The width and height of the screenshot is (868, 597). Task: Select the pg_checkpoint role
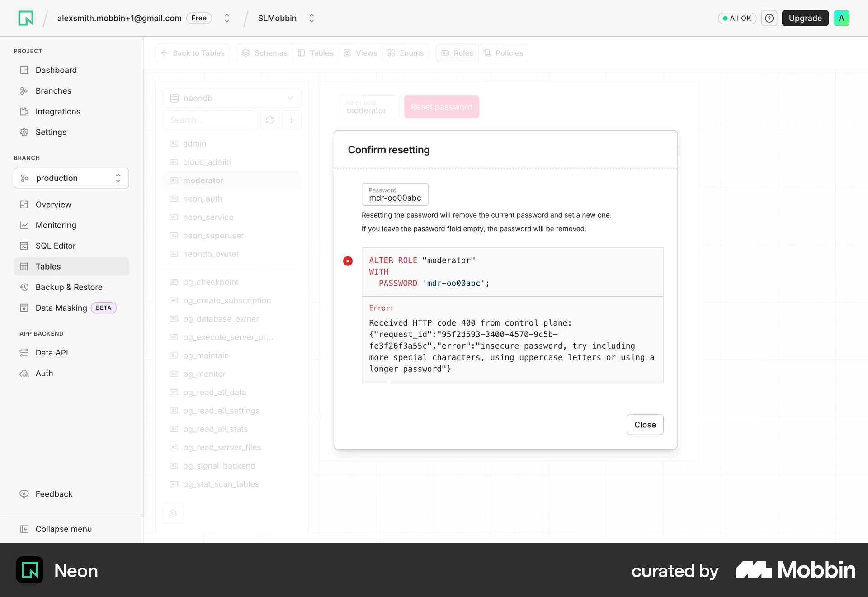pyautogui.click(x=231, y=282)
